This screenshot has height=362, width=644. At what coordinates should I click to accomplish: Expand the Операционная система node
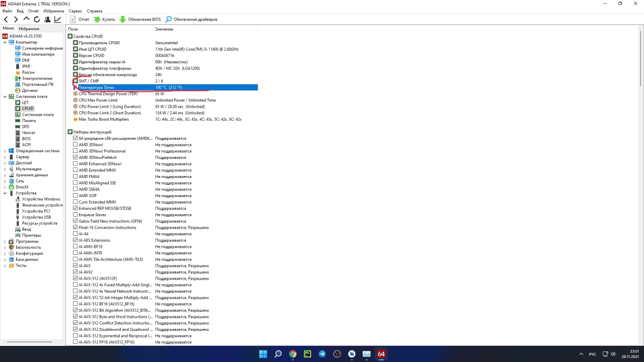click(x=5, y=151)
